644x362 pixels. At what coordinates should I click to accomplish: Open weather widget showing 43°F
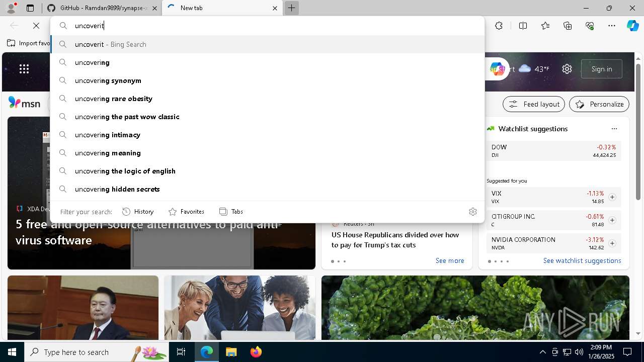[x=534, y=69]
